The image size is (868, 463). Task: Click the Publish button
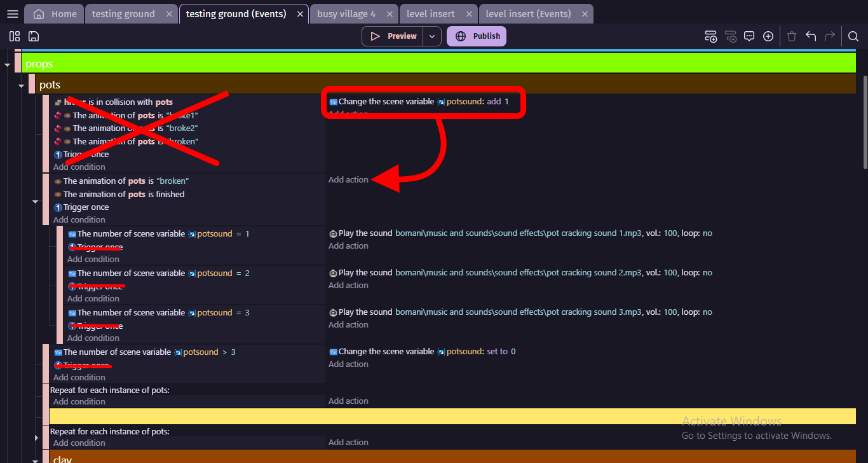[x=476, y=36]
